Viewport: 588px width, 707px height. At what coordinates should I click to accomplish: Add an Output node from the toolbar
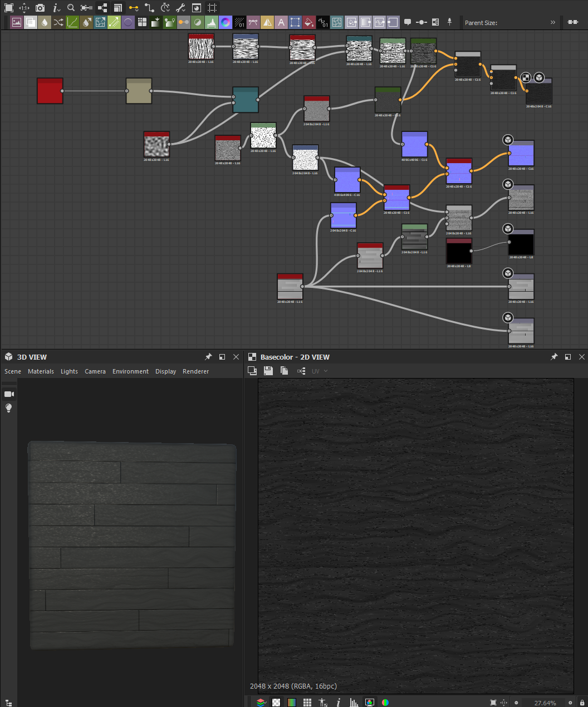[x=393, y=22]
